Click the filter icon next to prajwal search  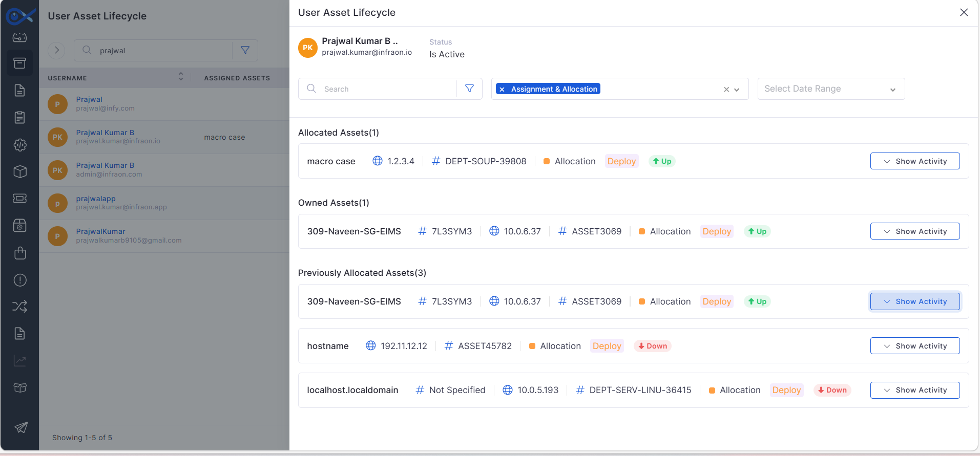245,50
